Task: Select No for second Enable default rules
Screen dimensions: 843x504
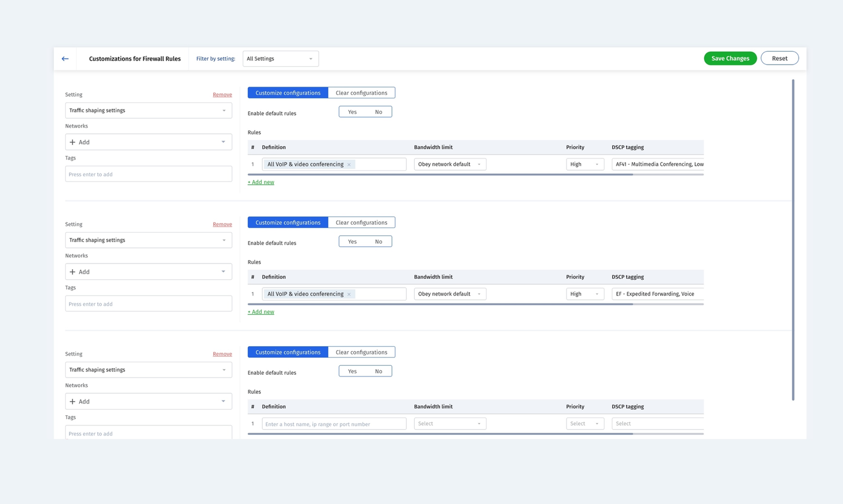Action: point(378,241)
